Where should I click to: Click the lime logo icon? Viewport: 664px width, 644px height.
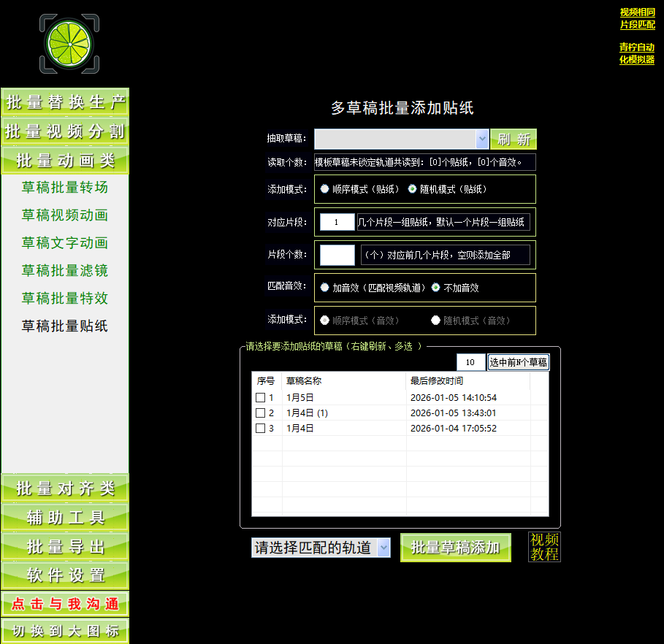(x=69, y=43)
